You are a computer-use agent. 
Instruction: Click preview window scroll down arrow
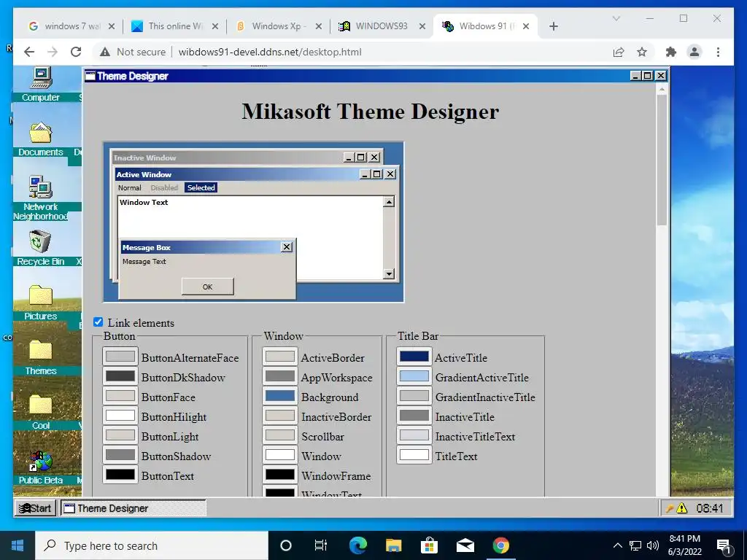click(390, 273)
